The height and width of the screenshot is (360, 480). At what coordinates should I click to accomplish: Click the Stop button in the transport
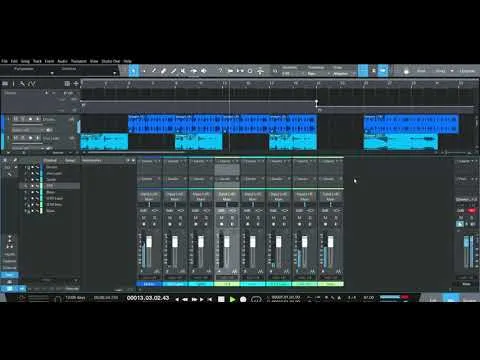[221, 299]
